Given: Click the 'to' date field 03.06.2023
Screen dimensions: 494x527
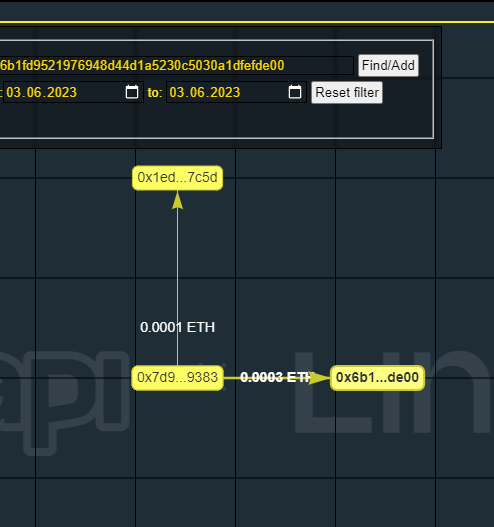Looking at the screenshot, I should pos(236,92).
